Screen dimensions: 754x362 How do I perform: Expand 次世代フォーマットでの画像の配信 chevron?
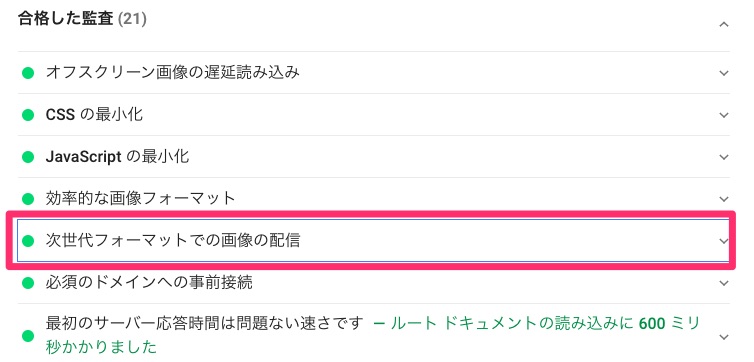click(724, 241)
